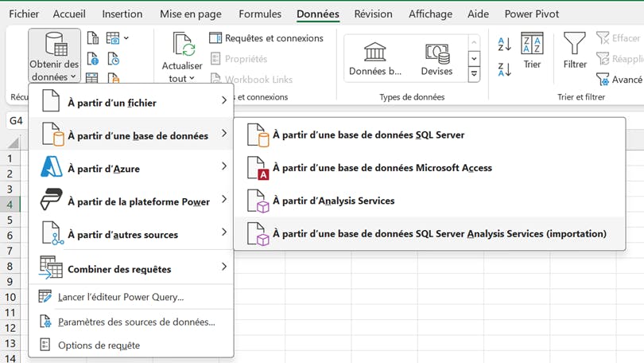Select row header 13
Image resolution: width=644 pixels, height=363 pixels.
(x=10, y=343)
